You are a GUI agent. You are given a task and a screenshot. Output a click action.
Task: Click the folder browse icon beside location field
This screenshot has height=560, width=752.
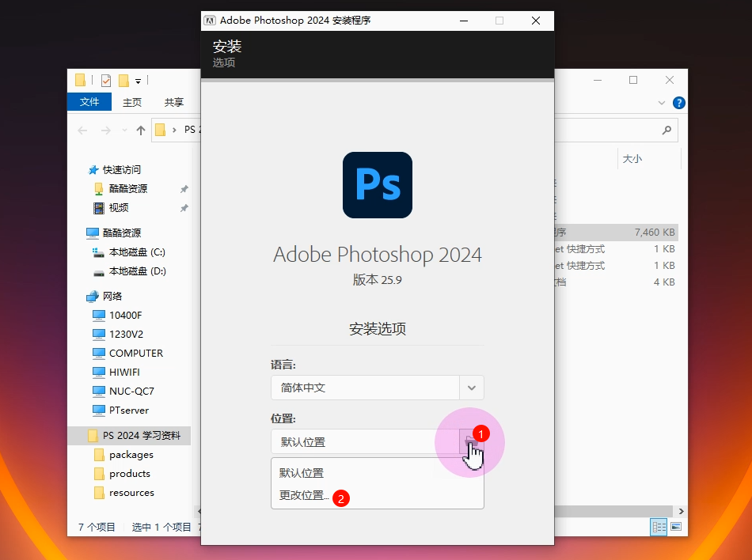pyautogui.click(x=471, y=441)
